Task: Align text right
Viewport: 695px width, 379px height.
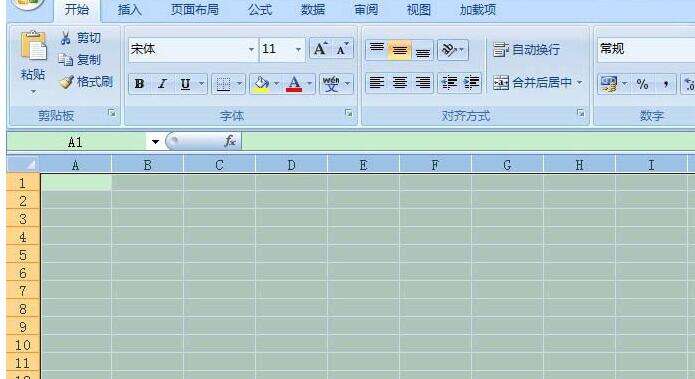Action: coord(423,83)
